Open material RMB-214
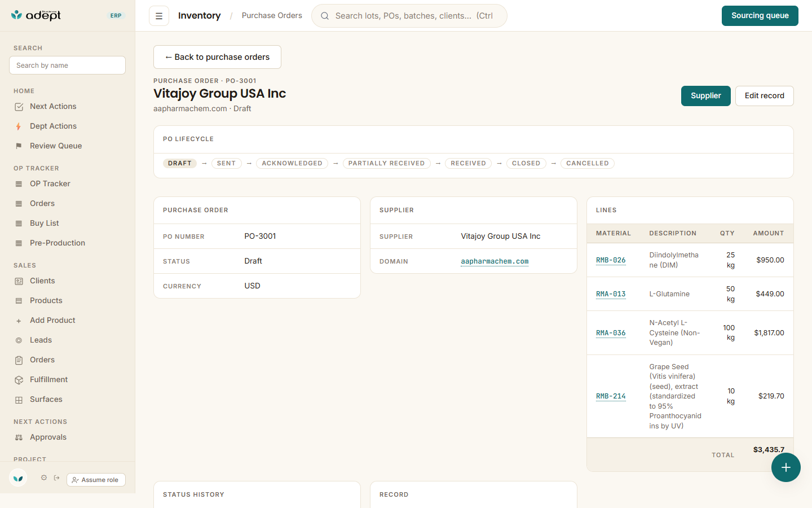Viewport: 812px width, 508px height. 611,396
